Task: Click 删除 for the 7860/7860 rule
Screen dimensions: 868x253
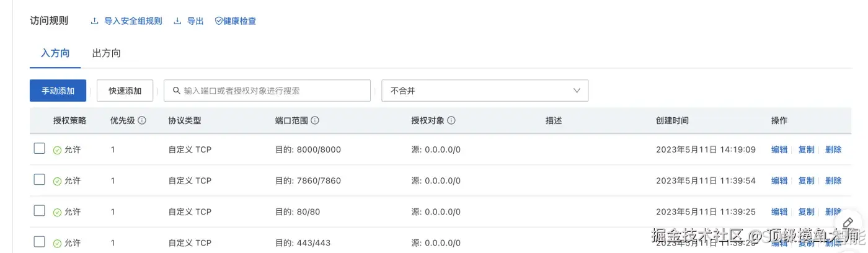Action: (x=833, y=180)
